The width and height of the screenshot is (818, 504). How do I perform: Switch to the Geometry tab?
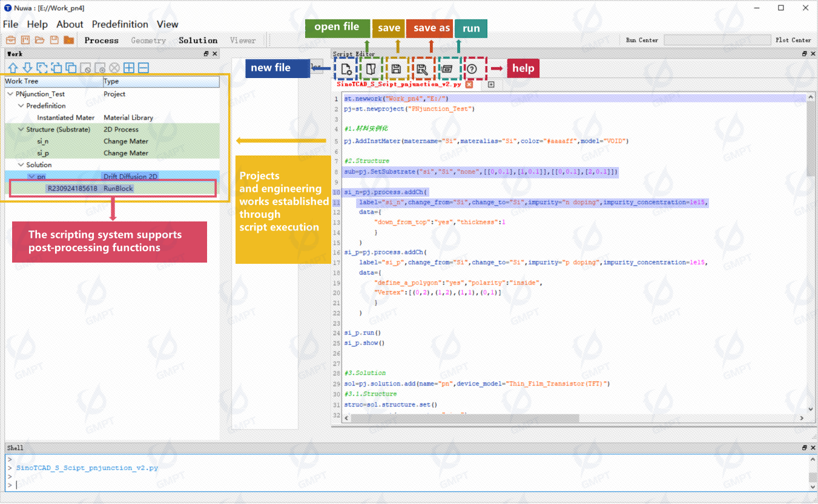tap(148, 41)
